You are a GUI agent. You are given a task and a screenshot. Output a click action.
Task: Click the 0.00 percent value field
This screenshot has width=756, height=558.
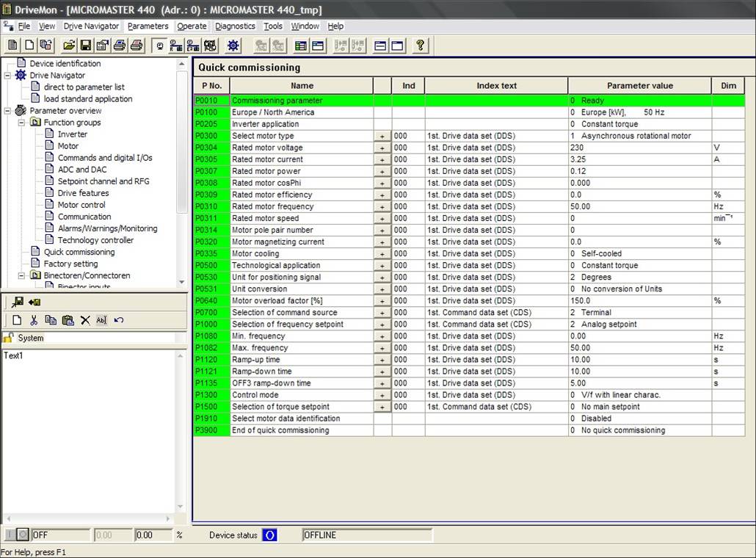[x=153, y=535]
